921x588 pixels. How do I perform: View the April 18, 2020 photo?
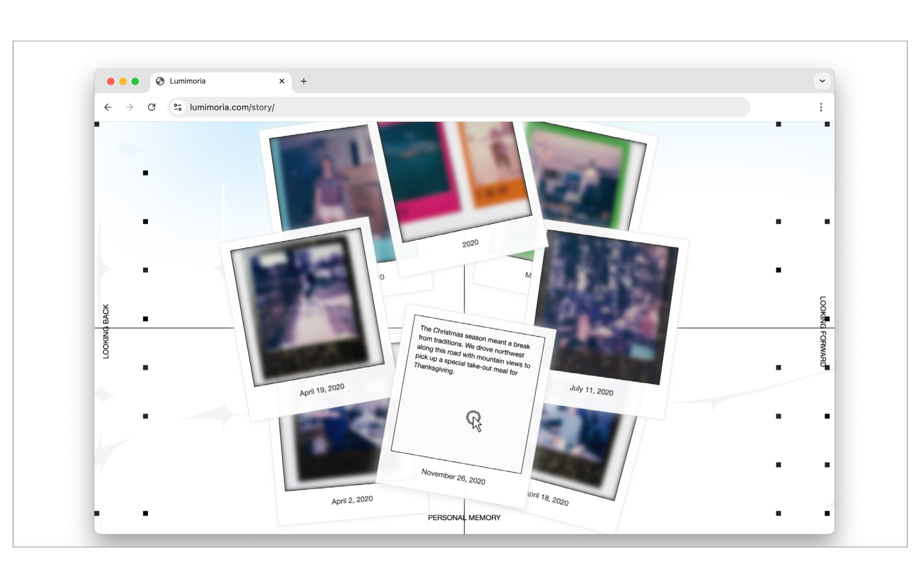coord(579,452)
